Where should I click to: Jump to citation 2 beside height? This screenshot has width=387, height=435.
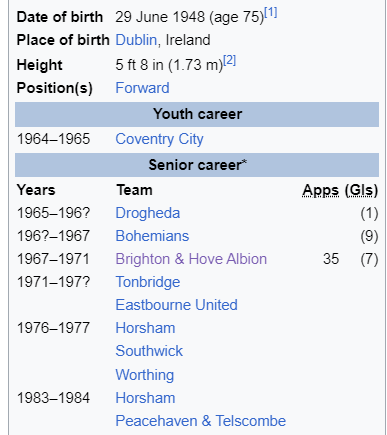pos(230,61)
